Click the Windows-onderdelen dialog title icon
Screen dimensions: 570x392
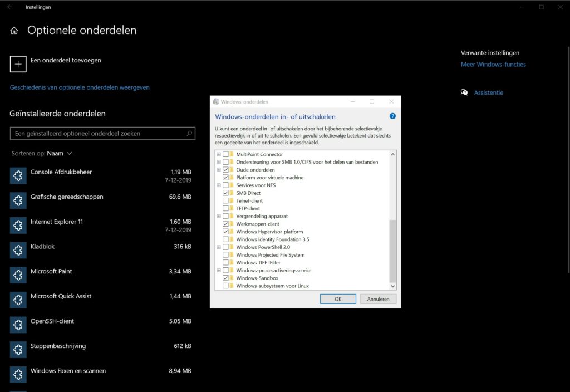pyautogui.click(x=216, y=102)
